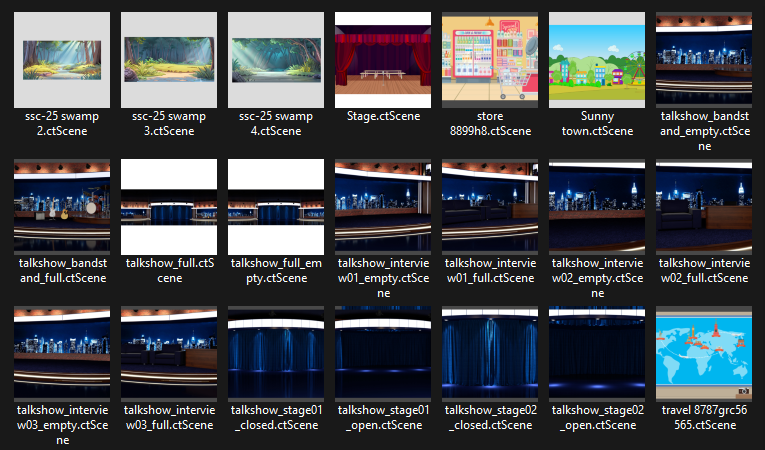
Task: Pick the store 8899h8.ctScene file icon
Action: [x=490, y=60]
